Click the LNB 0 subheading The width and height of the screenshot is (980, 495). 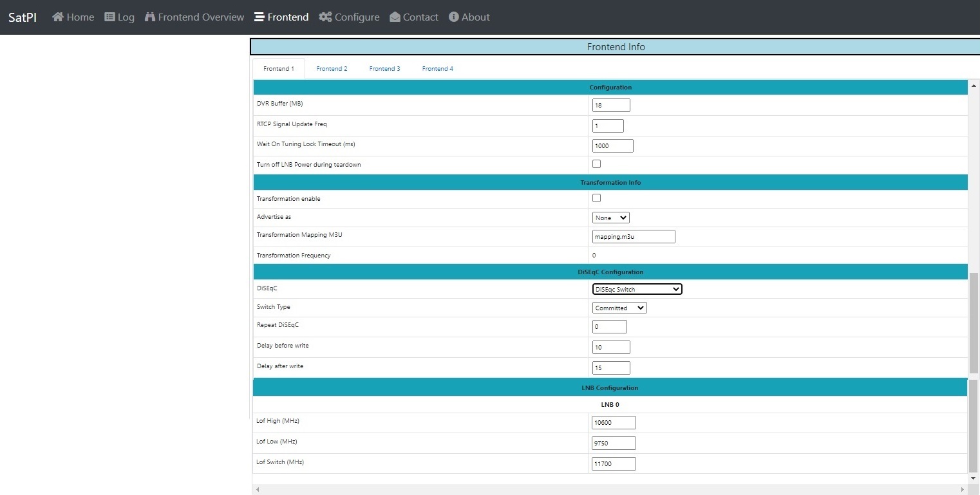click(x=610, y=405)
